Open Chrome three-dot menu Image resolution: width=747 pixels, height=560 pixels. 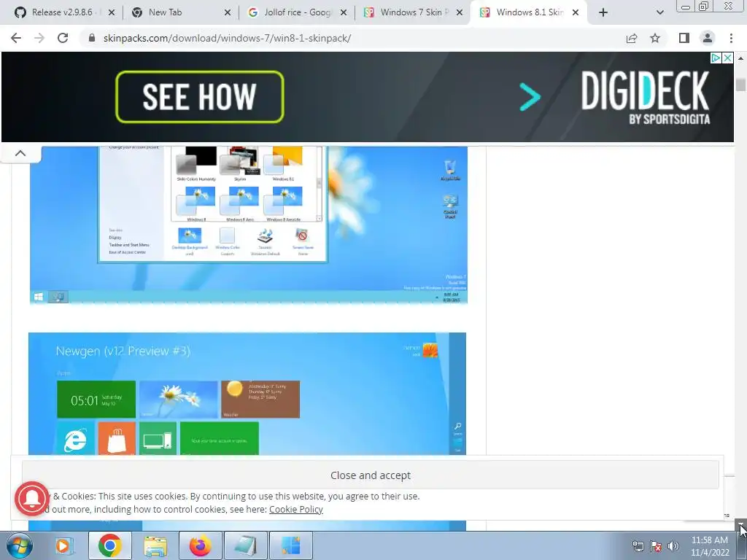731,38
